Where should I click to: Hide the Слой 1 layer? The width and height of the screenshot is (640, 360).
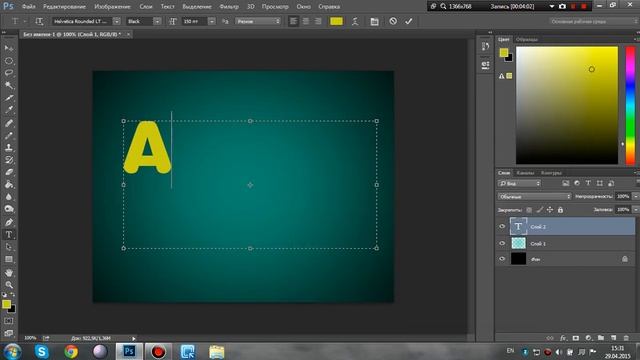[x=502, y=243]
